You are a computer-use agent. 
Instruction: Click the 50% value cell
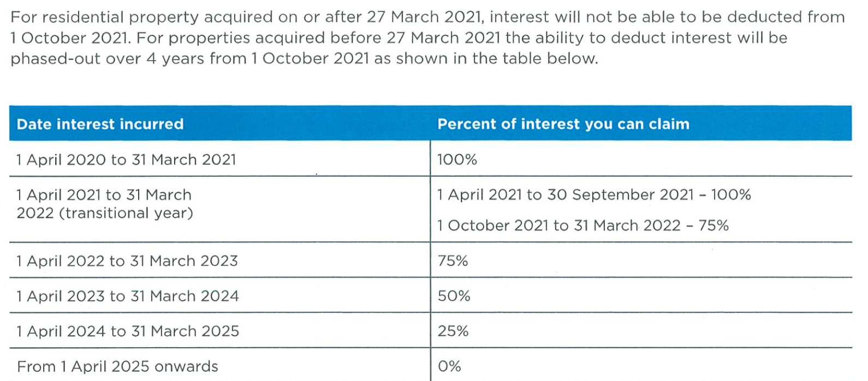coord(641,295)
